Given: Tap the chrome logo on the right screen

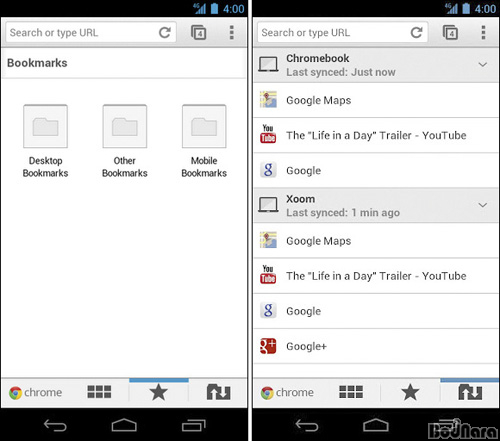Looking at the screenshot, I should click(x=287, y=393).
